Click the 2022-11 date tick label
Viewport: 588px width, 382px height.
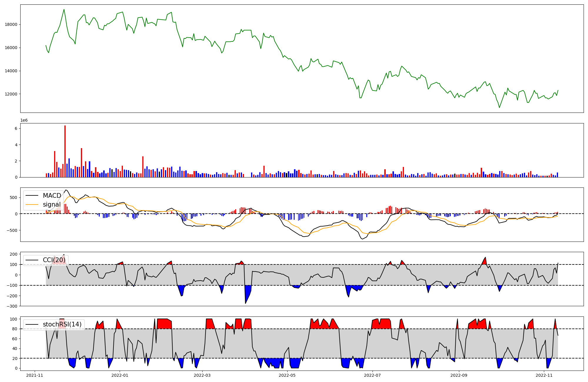click(544, 375)
